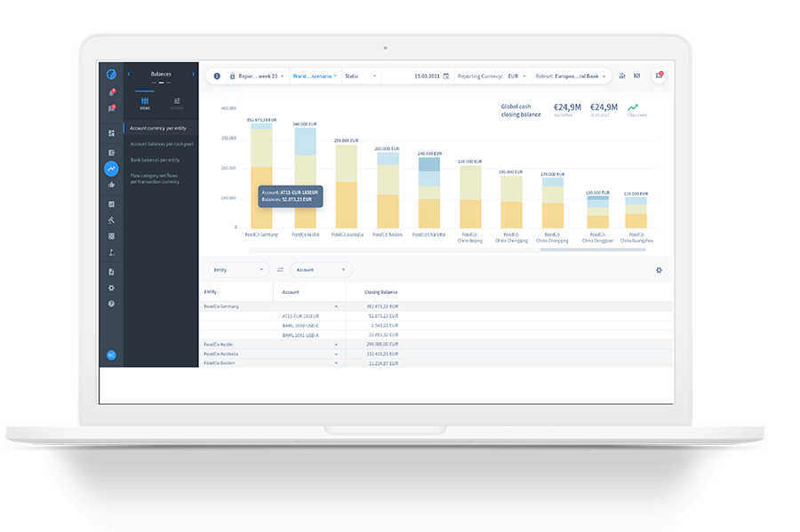The height and width of the screenshot is (532, 800).
Task: Click the FoodCo Charlotte chart bar
Action: click(429, 193)
